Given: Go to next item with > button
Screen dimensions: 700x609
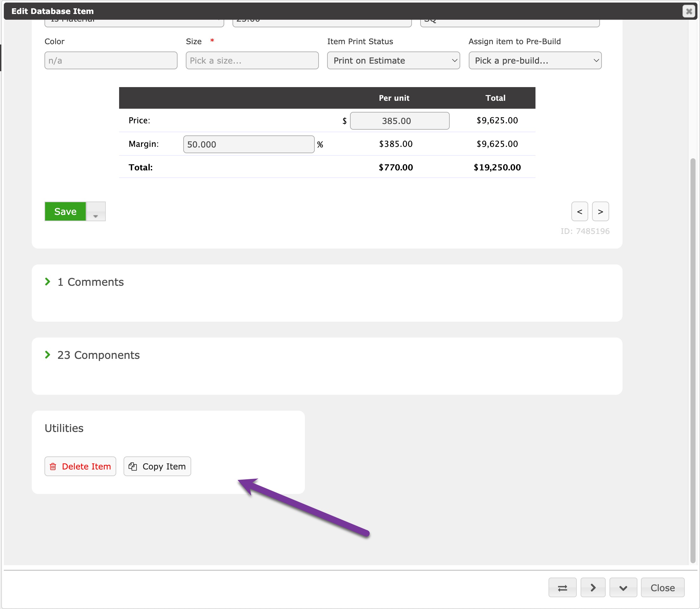Looking at the screenshot, I should click(x=600, y=211).
